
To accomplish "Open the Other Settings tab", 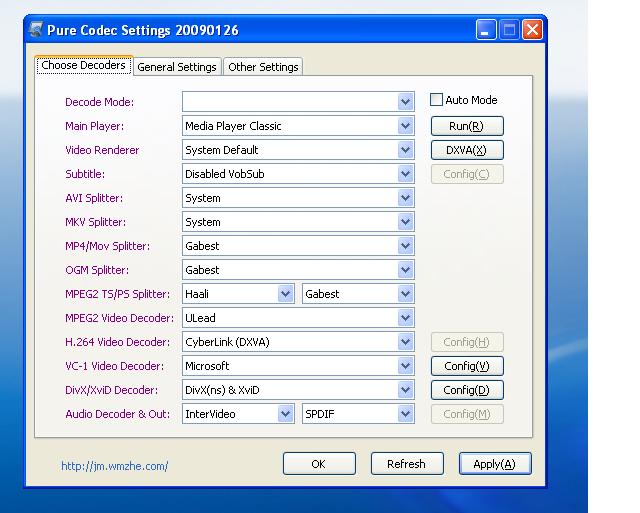I will (263, 67).
